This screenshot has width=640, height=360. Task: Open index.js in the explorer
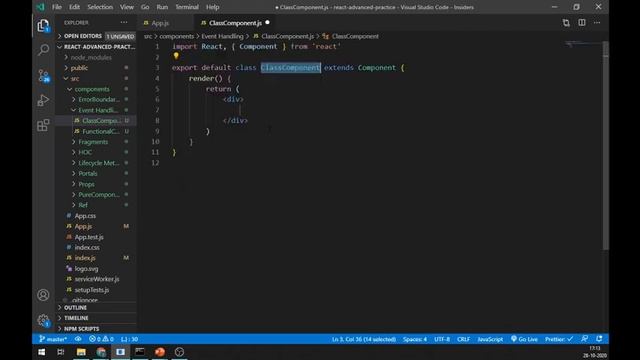click(85, 258)
